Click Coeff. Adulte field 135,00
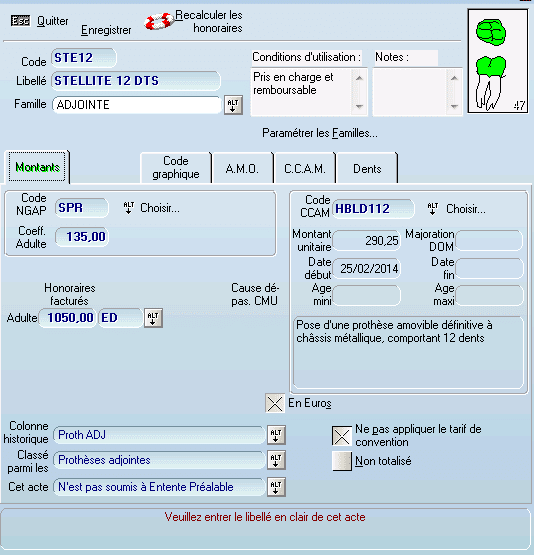 pos(82,237)
